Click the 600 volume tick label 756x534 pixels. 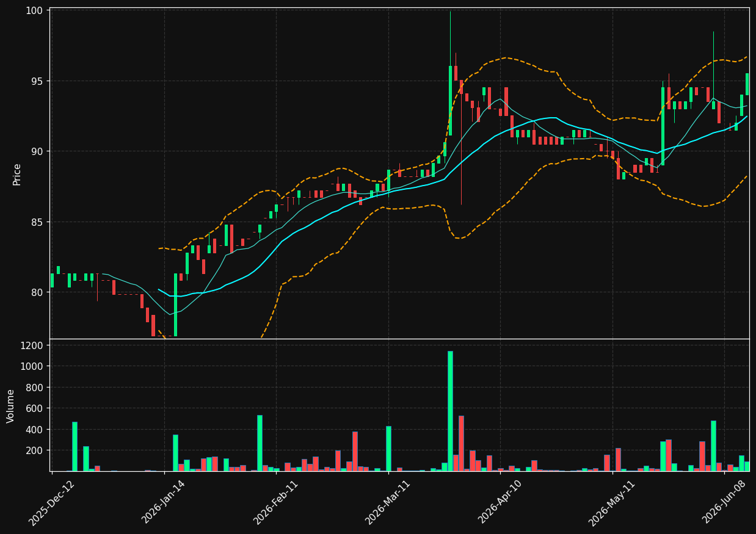[35, 408]
